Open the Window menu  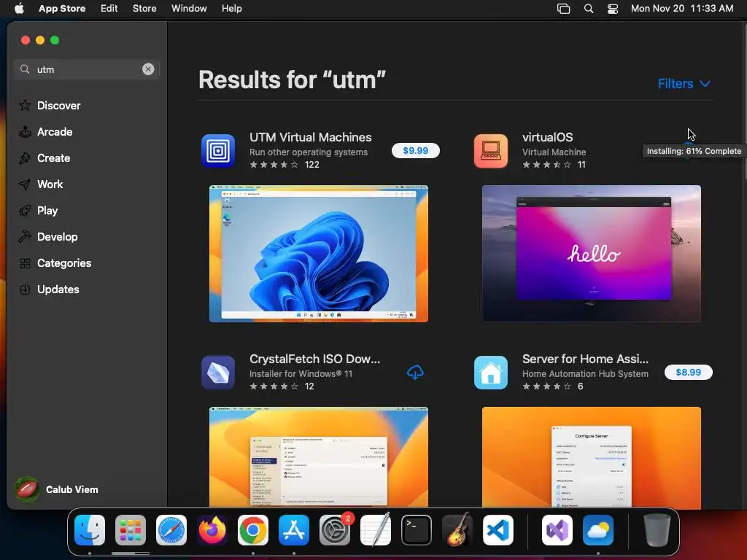(x=189, y=8)
